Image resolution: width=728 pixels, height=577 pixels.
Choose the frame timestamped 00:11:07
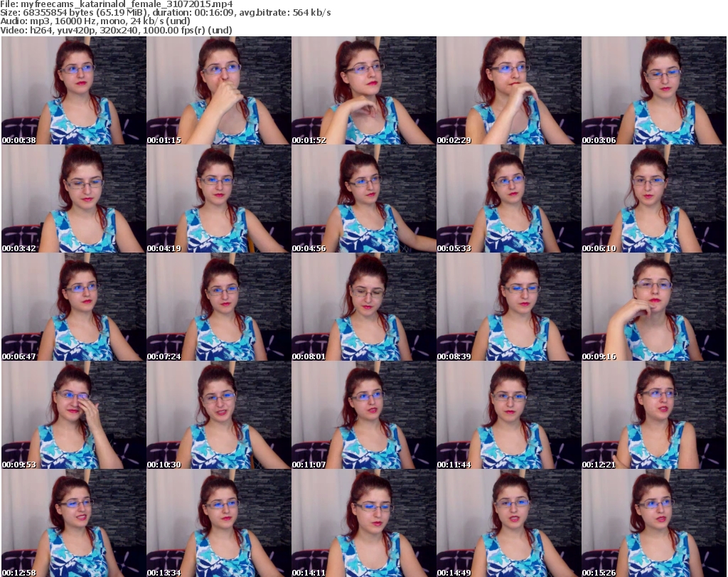tap(363, 415)
